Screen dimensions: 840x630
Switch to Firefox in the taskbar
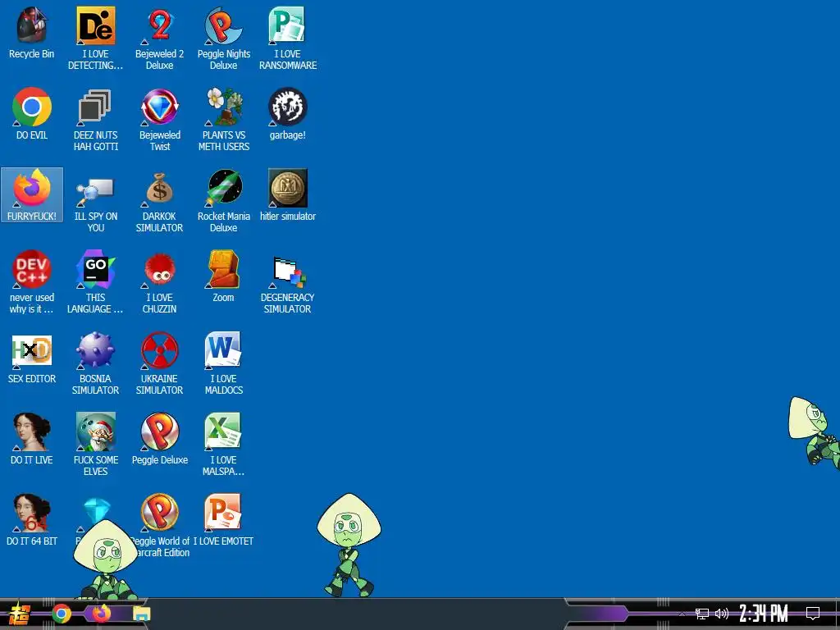[x=101, y=614]
